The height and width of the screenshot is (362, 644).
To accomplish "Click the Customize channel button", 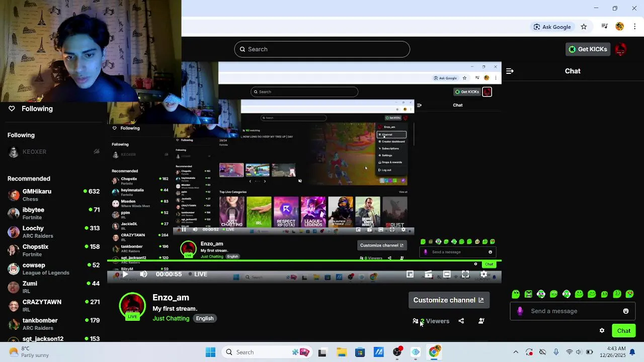I will tap(448, 300).
